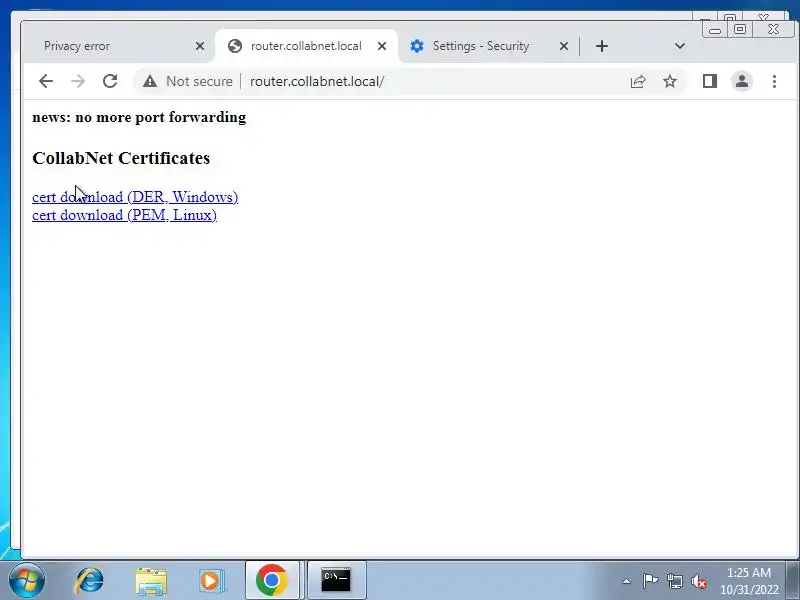Select the router.collabnet.local tab
The width and height of the screenshot is (800, 600).
tap(306, 46)
